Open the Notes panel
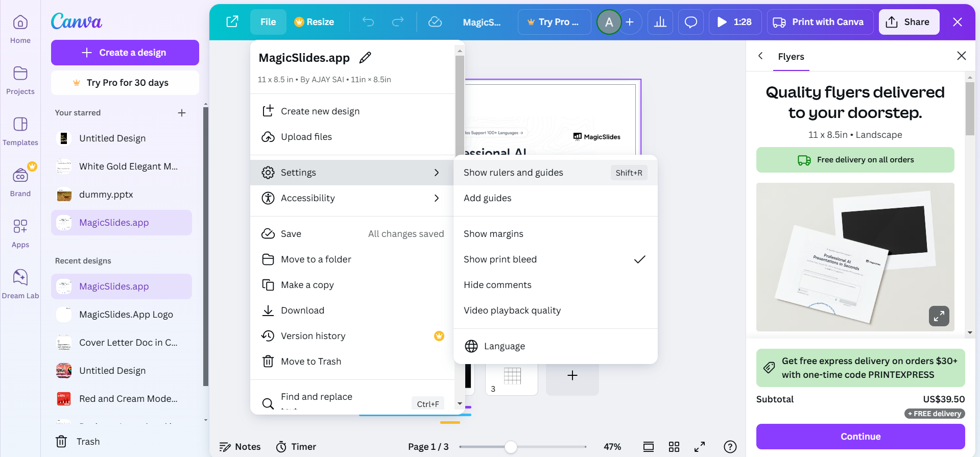Image resolution: width=980 pixels, height=457 pixels. [x=240, y=447]
